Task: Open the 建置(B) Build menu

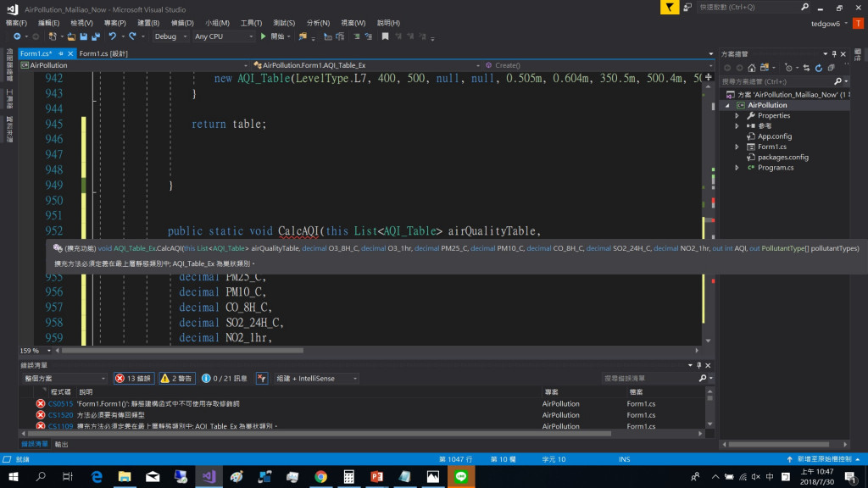Action: [x=148, y=23]
